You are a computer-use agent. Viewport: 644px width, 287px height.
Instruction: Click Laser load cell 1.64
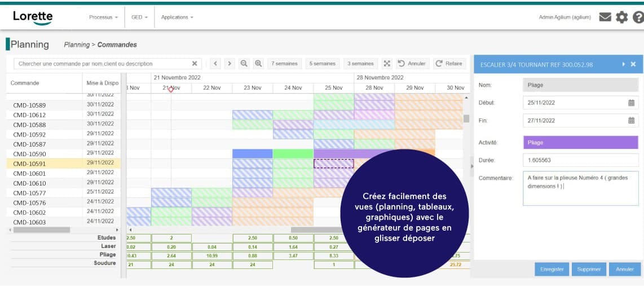(x=293, y=247)
